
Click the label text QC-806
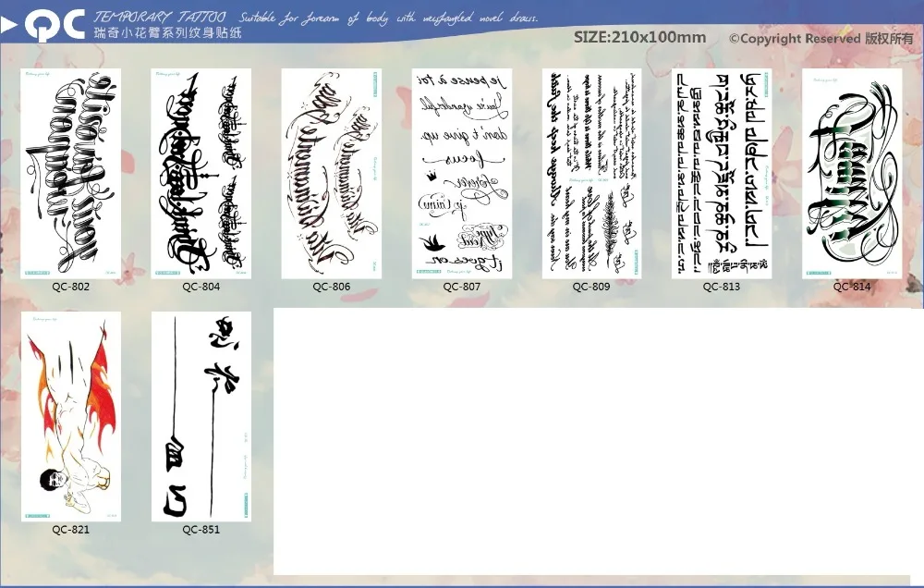pyautogui.click(x=331, y=287)
